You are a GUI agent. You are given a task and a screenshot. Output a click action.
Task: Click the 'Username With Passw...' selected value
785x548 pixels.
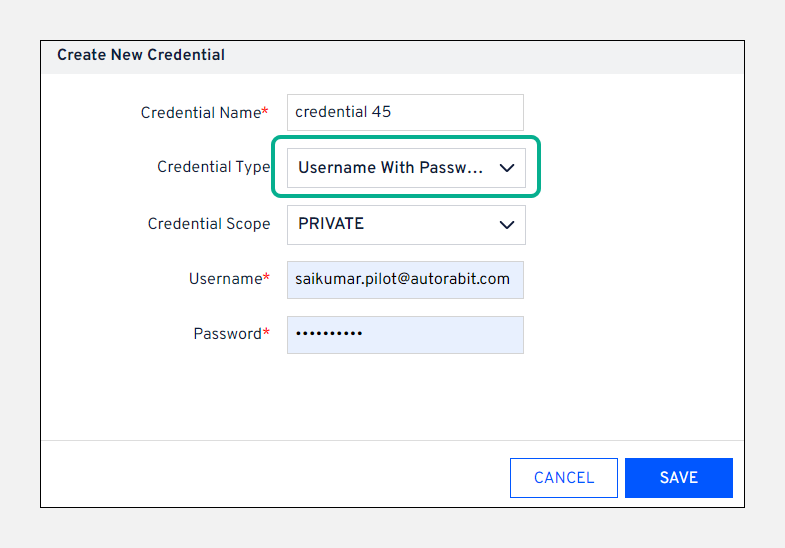pos(390,168)
